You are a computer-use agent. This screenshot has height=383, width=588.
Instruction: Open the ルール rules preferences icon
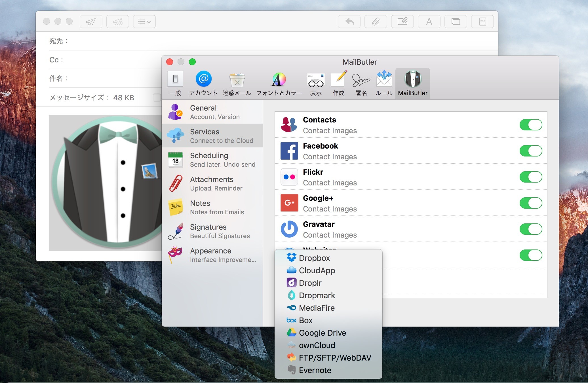coord(384,79)
